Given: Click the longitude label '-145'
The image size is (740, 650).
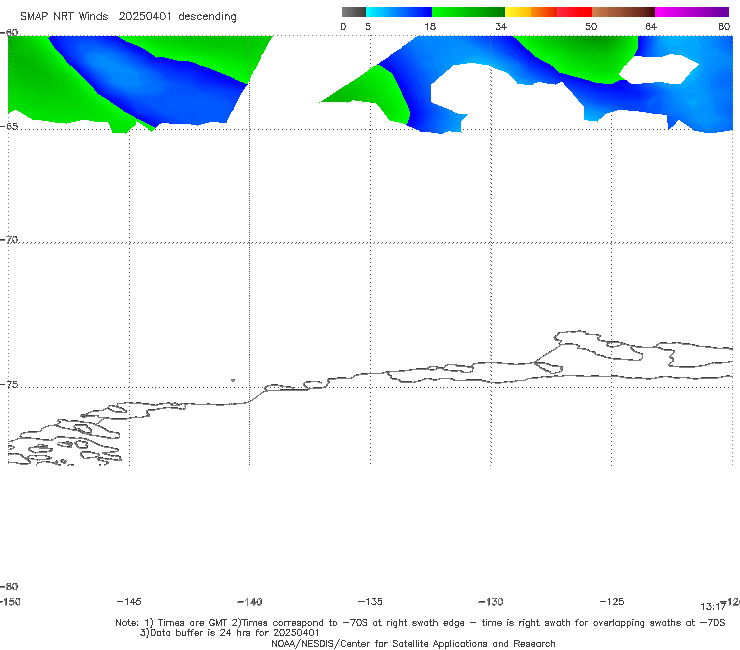Looking at the screenshot, I should 129,601.
